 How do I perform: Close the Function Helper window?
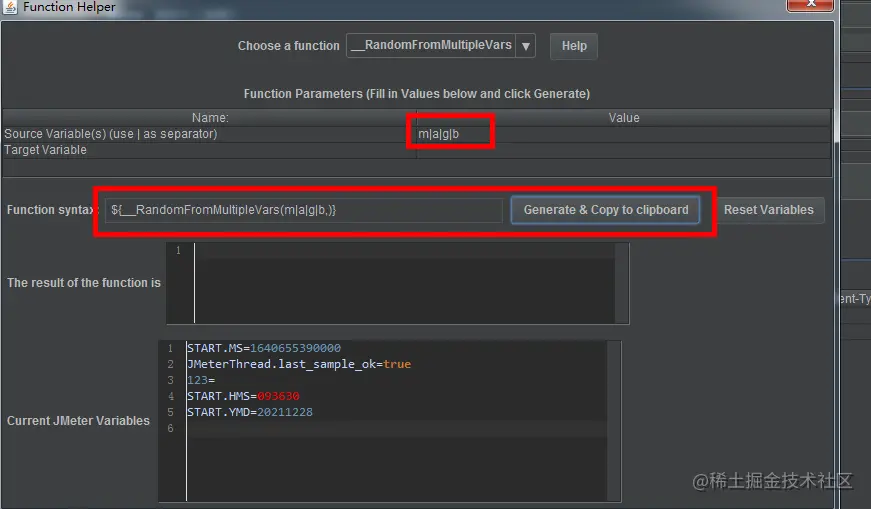810,4
